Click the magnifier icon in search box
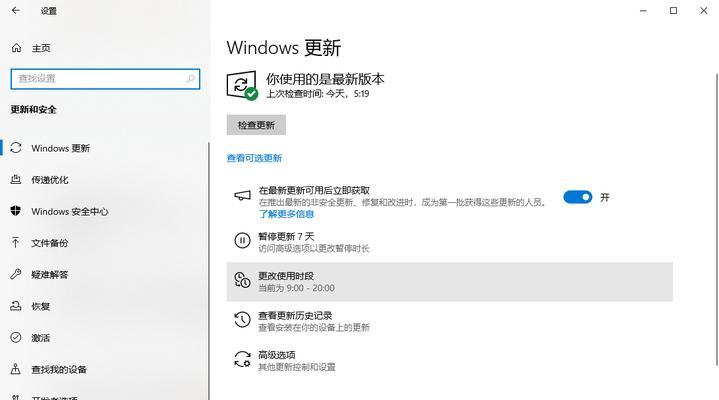Image resolution: width=719 pixels, height=400 pixels. 190,78
